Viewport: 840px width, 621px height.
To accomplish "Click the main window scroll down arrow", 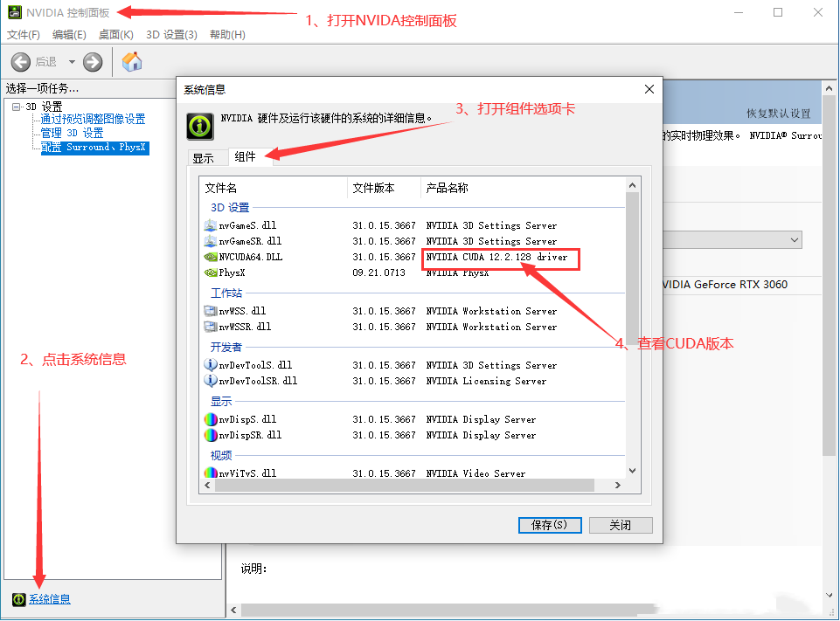I will (829, 595).
